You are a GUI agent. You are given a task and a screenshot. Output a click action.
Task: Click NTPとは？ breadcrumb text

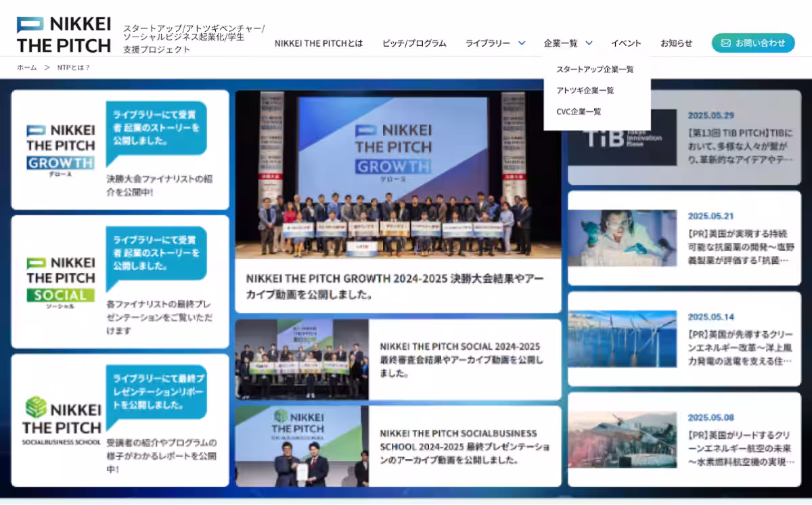(74, 67)
